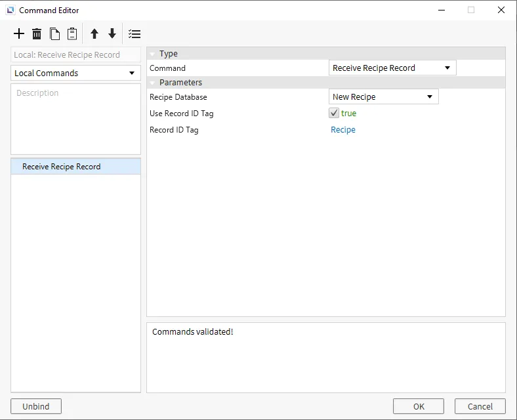Add a new command with plus icon
517x420 pixels.
tap(19, 34)
